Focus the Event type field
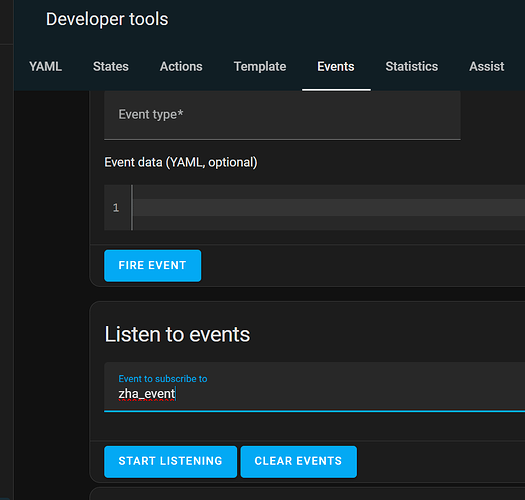Image resolution: width=525 pixels, height=500 pixels. [x=282, y=115]
